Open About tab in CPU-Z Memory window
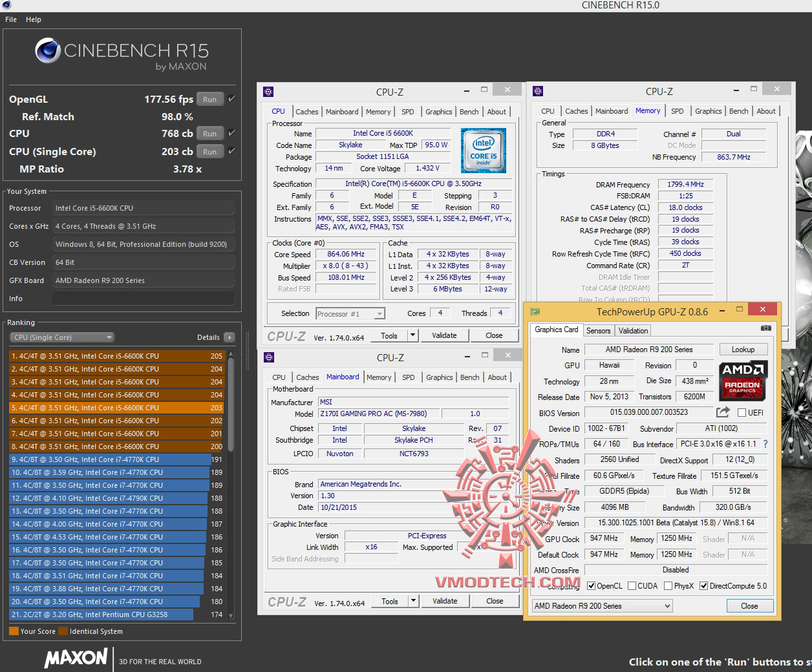The image size is (812, 672). click(x=766, y=111)
